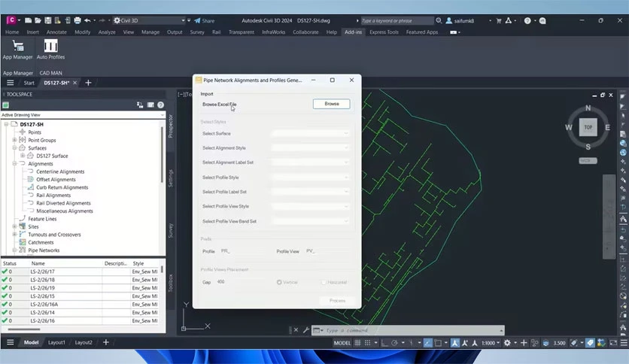The height and width of the screenshot is (364, 629).
Task: Click the command line customize wrench icon
Action: [306, 330]
